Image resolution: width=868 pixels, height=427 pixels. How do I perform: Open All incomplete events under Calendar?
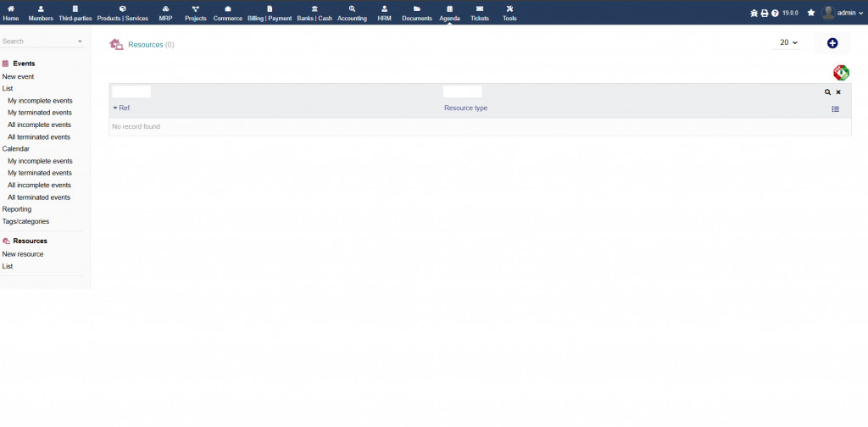point(39,186)
